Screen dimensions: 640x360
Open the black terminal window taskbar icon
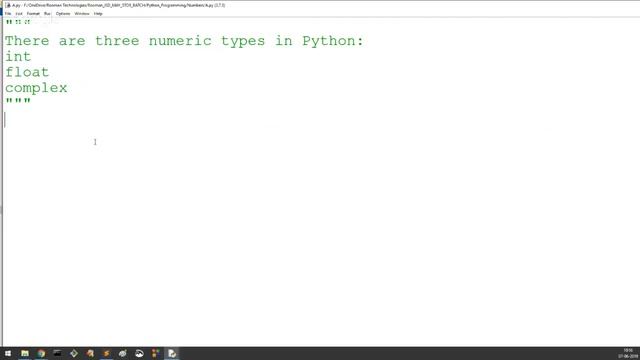tap(58, 353)
